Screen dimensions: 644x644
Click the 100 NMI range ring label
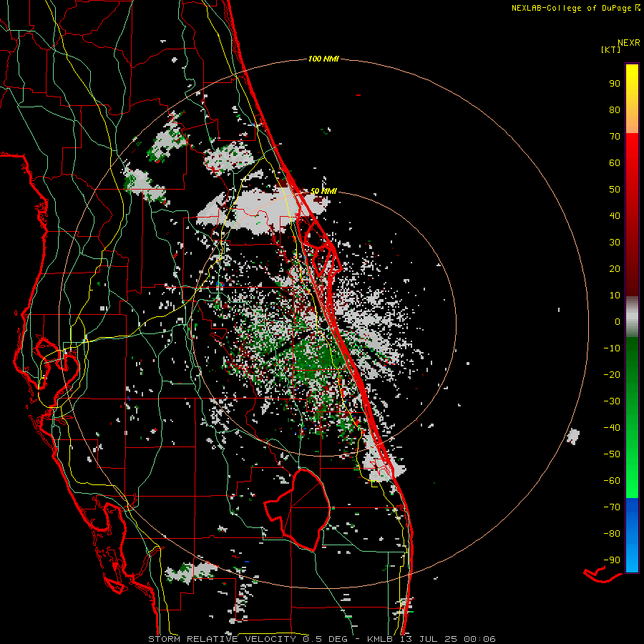(x=323, y=59)
